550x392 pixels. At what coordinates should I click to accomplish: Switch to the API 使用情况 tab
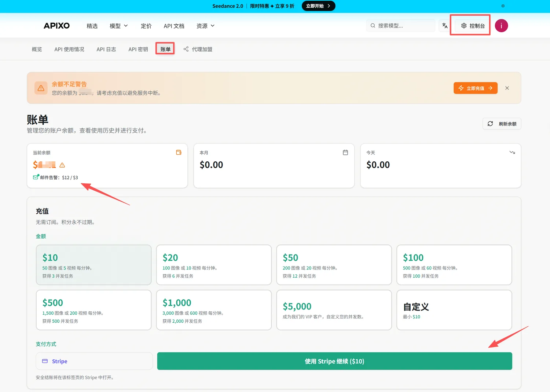click(x=69, y=49)
